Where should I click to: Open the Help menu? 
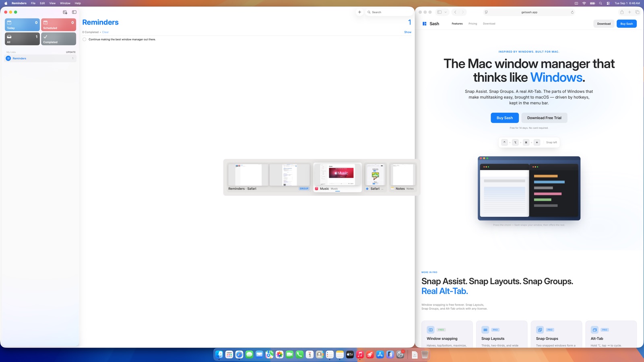pyautogui.click(x=78, y=3)
